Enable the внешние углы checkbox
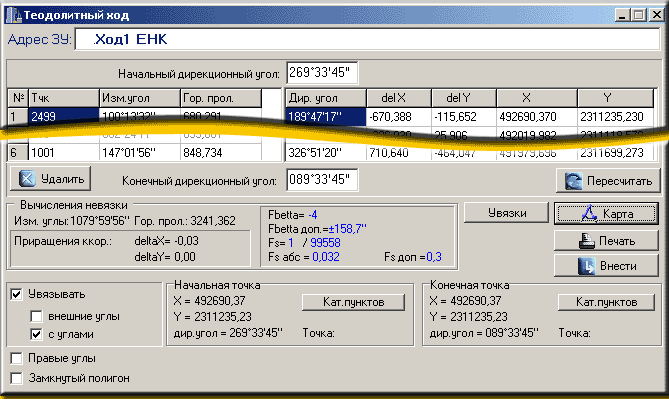 coord(36,316)
